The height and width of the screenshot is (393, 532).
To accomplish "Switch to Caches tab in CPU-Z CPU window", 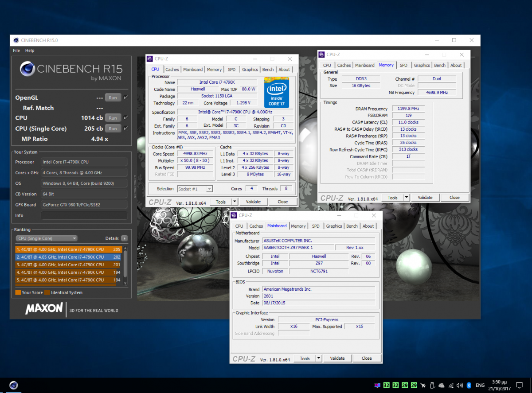I will (172, 70).
